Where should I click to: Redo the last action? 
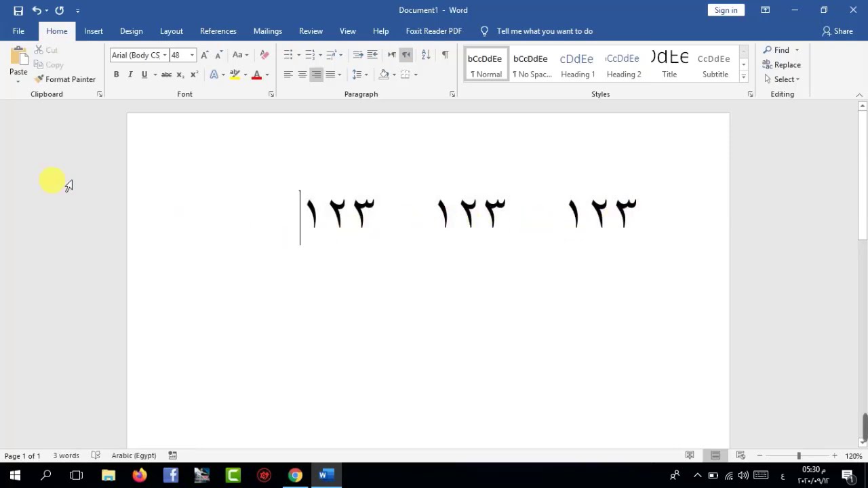click(60, 10)
